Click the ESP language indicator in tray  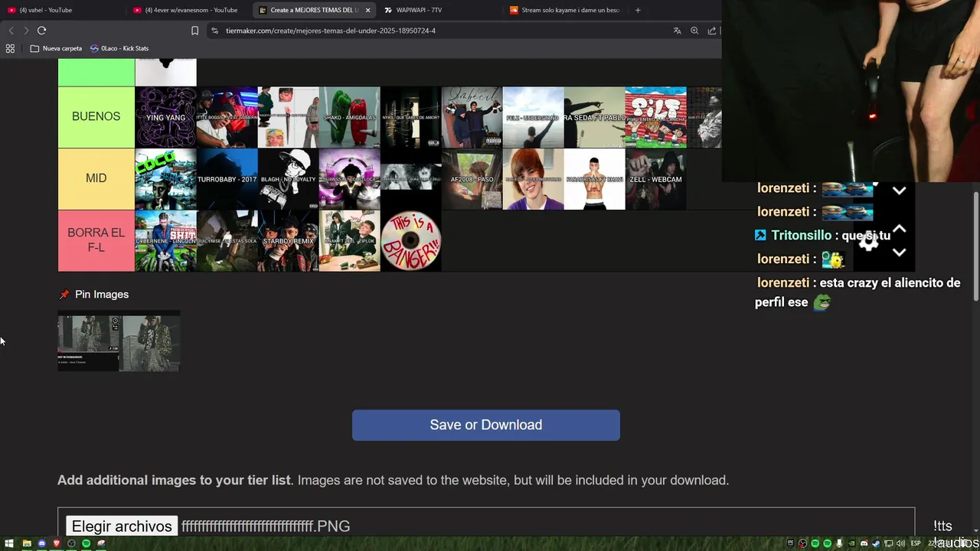point(916,543)
